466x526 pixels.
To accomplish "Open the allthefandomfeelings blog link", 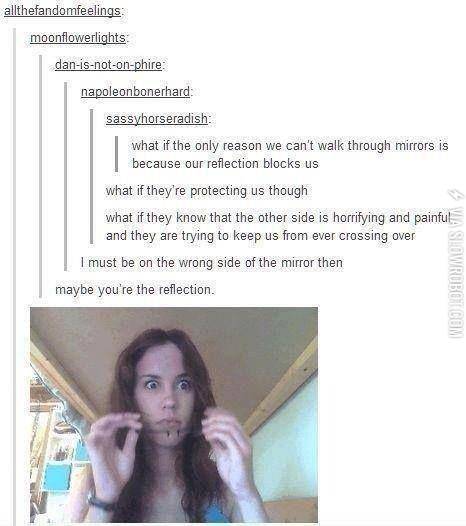I will pyautogui.click(x=62, y=11).
